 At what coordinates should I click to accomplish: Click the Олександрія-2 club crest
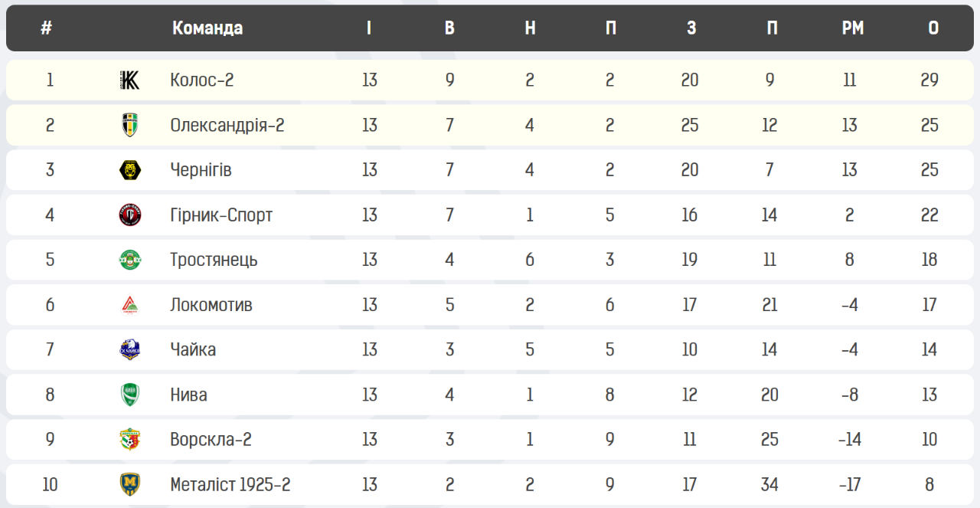130,125
